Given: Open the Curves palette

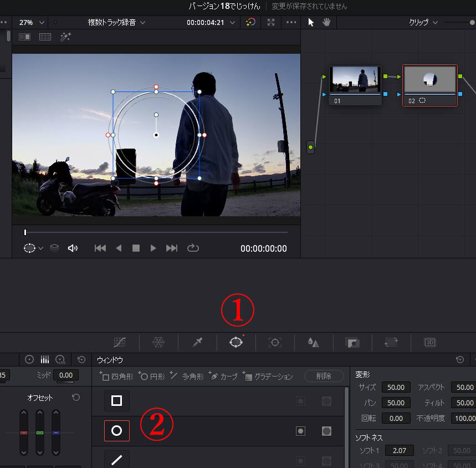Looking at the screenshot, I should click(x=120, y=342).
